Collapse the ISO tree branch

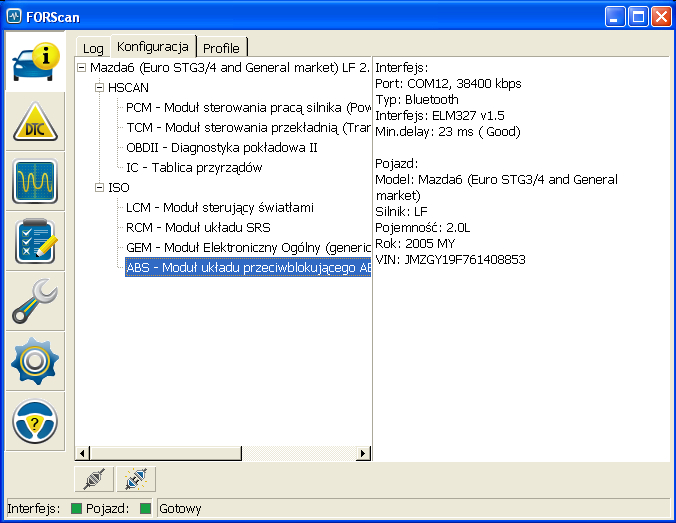[x=100, y=187]
